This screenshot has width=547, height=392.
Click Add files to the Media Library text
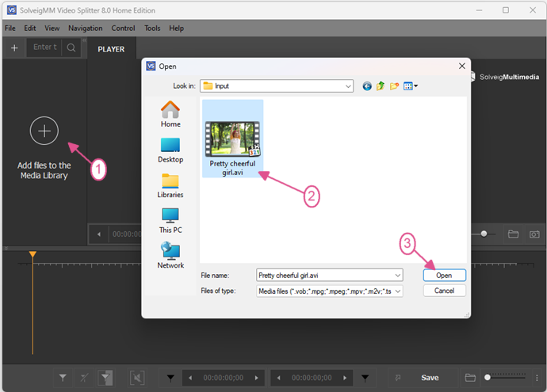44,170
